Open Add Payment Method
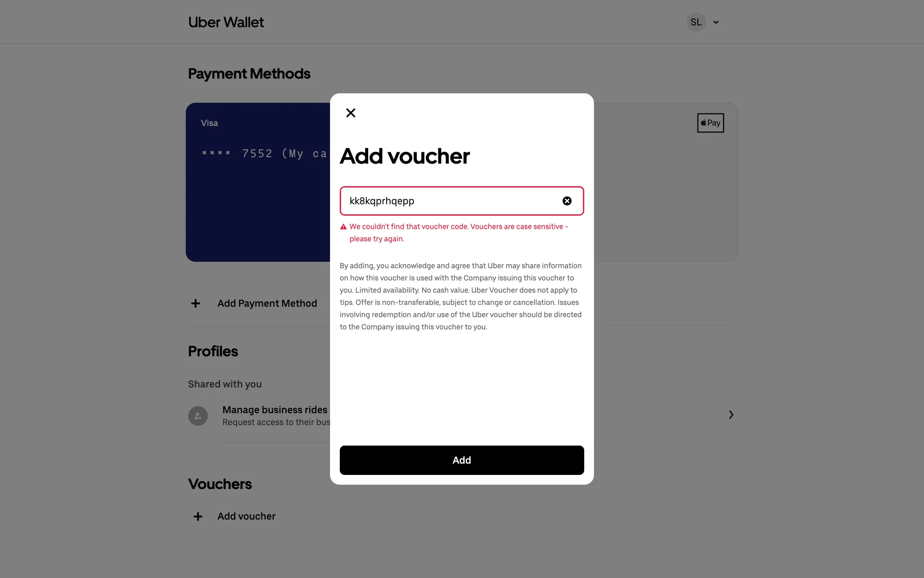This screenshot has width=924, height=578. tap(267, 303)
